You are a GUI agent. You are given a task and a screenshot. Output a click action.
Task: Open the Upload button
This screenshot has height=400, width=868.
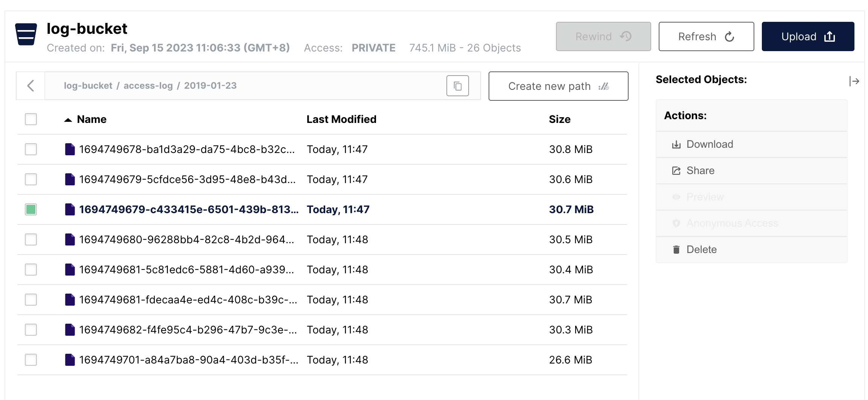point(808,36)
